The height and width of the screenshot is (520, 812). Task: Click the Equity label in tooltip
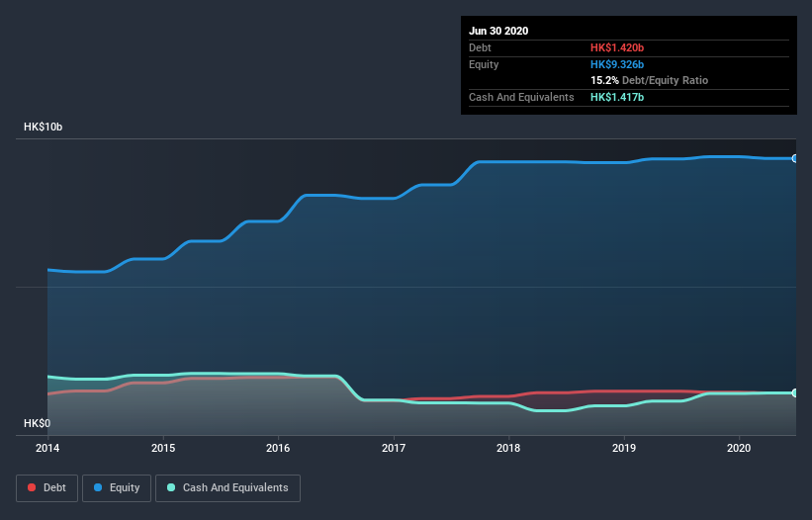(484, 64)
